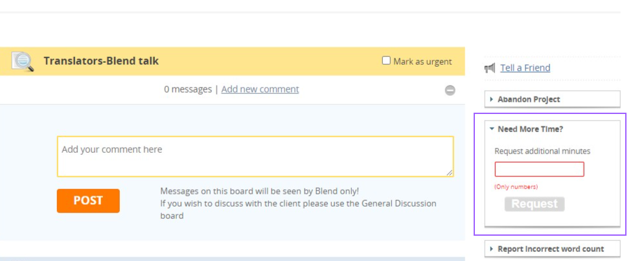
Task: Click the Mark as urgent label text
Action: coord(422,62)
